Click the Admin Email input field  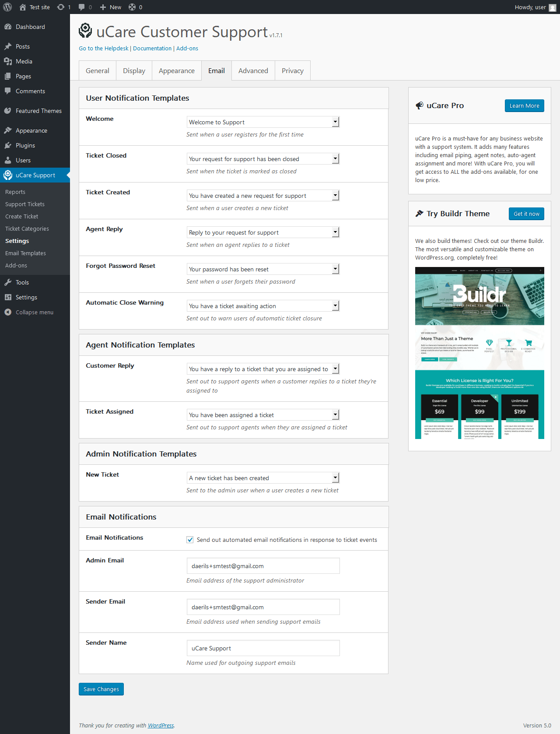tap(263, 566)
